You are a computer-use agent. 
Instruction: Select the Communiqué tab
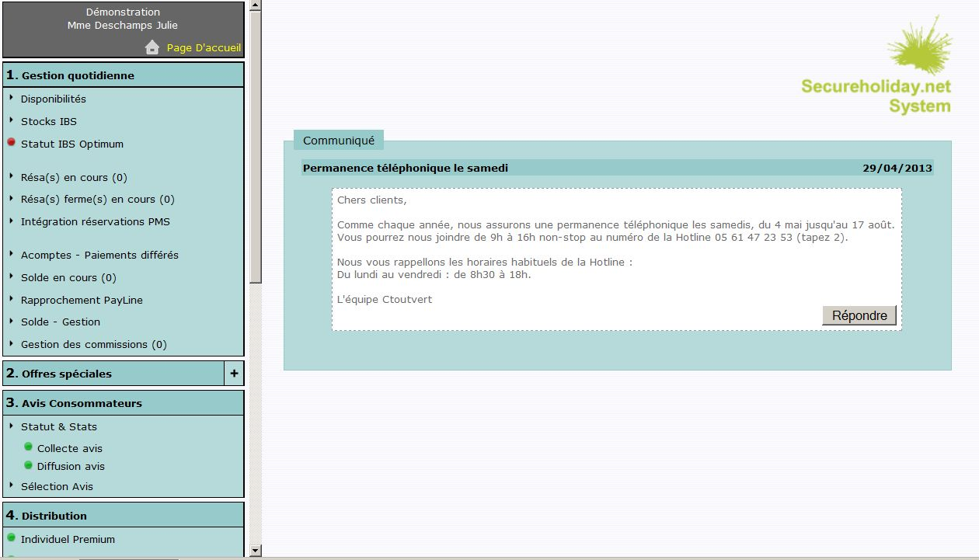339,141
